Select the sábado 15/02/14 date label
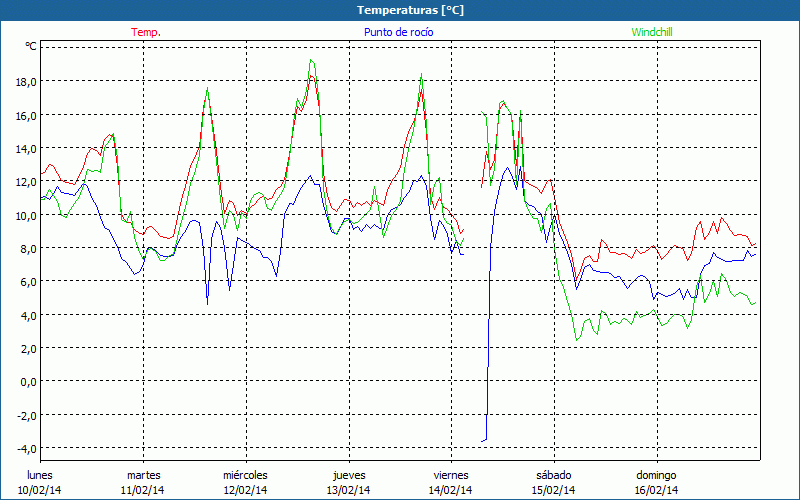Screen dimensions: 800x500 click(x=553, y=482)
